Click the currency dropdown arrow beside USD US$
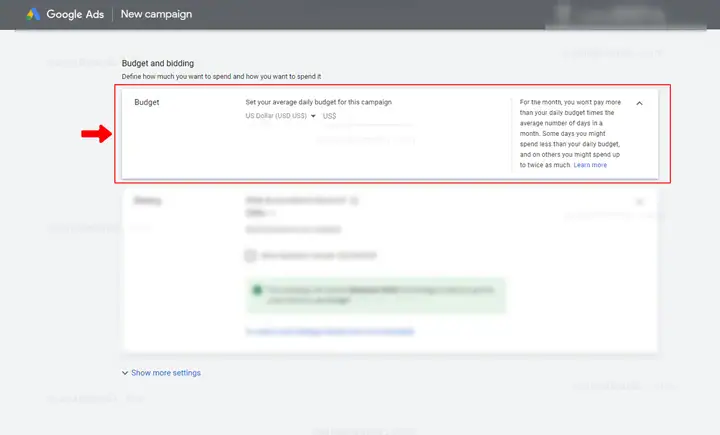The width and height of the screenshot is (720, 435). [313, 116]
